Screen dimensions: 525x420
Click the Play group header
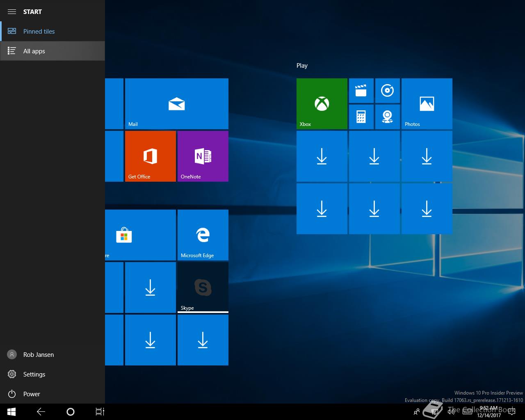pyautogui.click(x=302, y=66)
